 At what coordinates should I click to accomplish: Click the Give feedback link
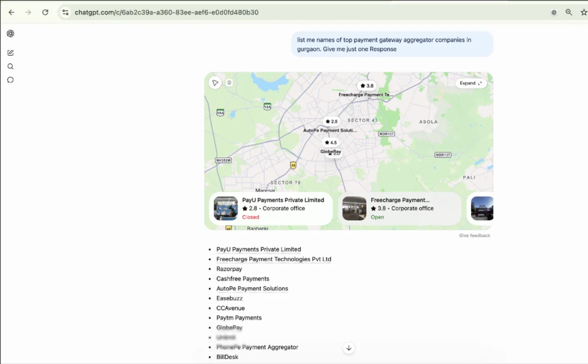[x=474, y=236]
